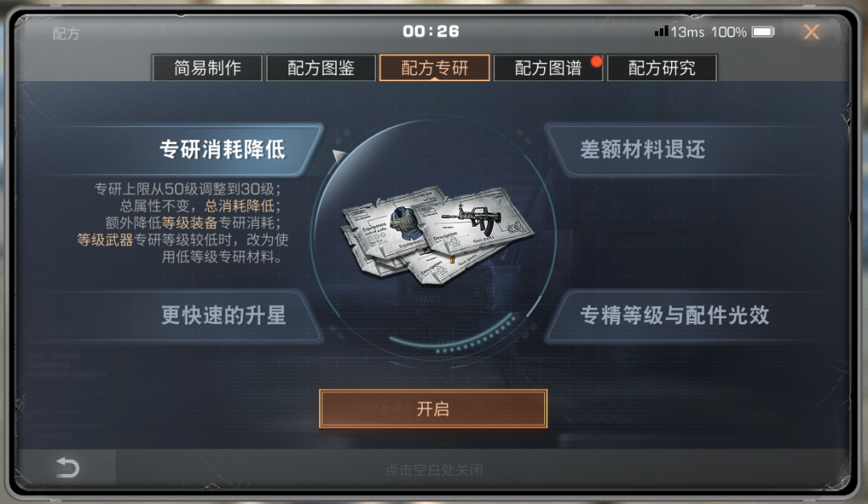Image resolution: width=868 pixels, height=504 pixels.
Task: Open the 配方图谱 tab
Action: pos(548,68)
